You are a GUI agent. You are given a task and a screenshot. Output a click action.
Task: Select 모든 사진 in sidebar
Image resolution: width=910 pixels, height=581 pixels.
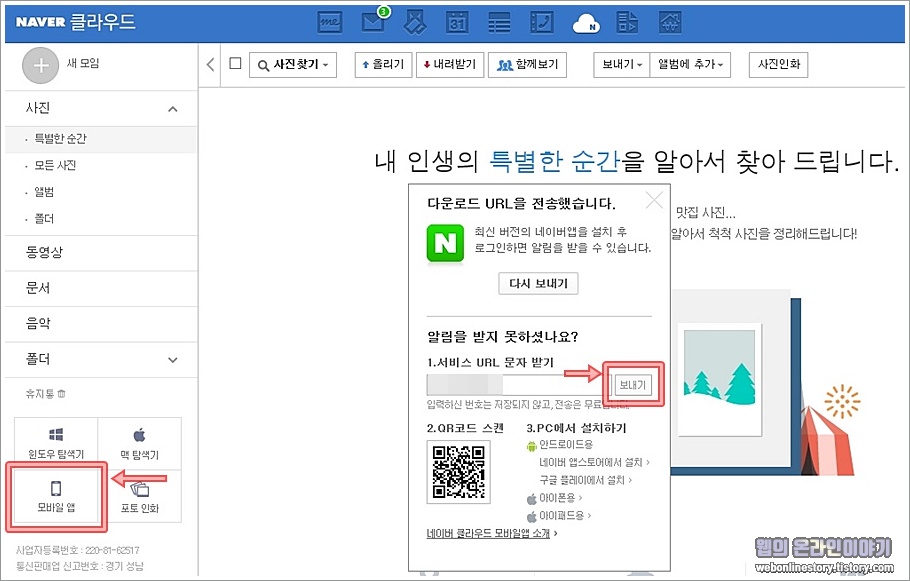tap(55, 165)
